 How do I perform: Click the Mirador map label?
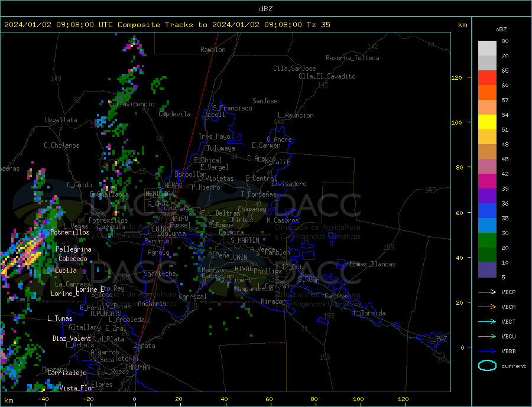[x=274, y=301]
